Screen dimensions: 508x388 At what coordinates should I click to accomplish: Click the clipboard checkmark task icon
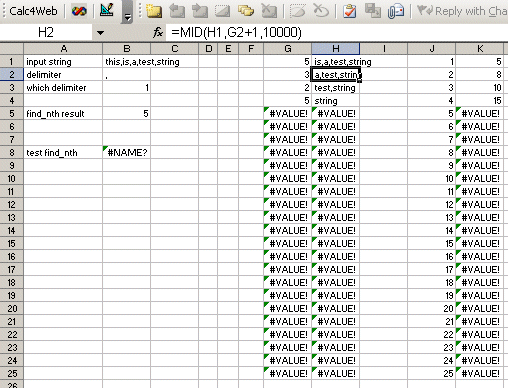pos(349,11)
